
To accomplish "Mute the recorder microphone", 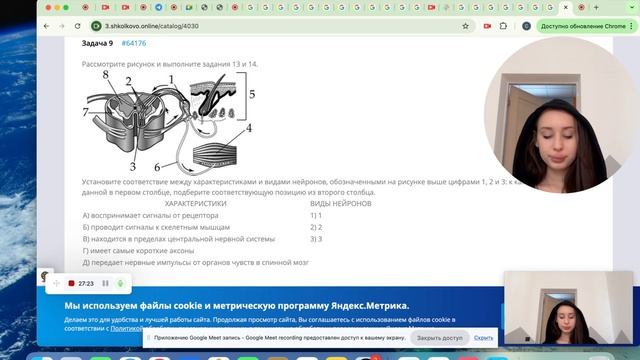I will click(x=120, y=283).
